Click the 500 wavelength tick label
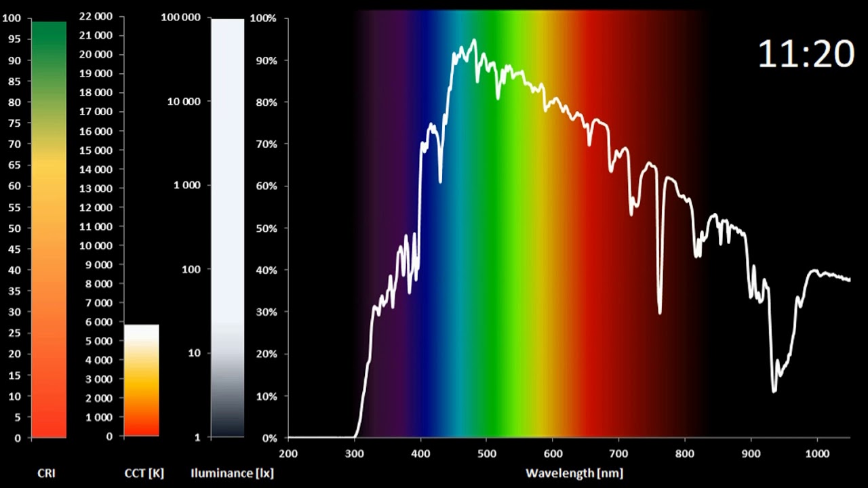 click(486, 453)
